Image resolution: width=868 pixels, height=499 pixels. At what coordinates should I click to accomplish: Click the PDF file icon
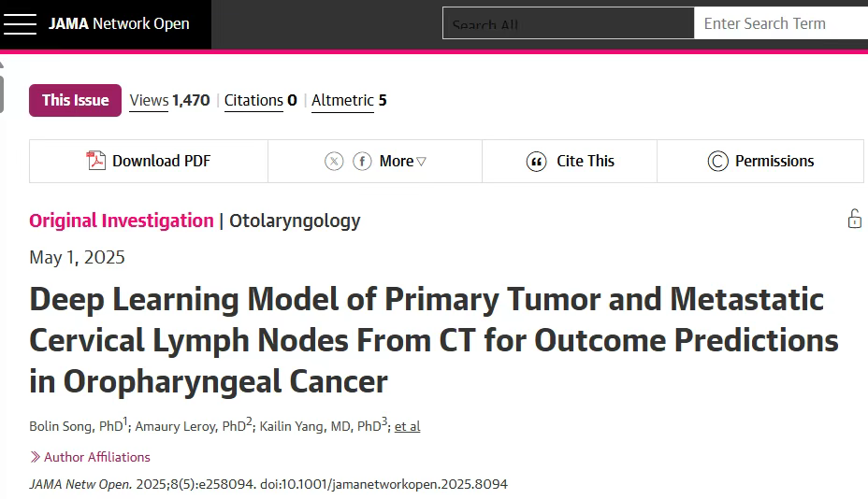(95, 161)
